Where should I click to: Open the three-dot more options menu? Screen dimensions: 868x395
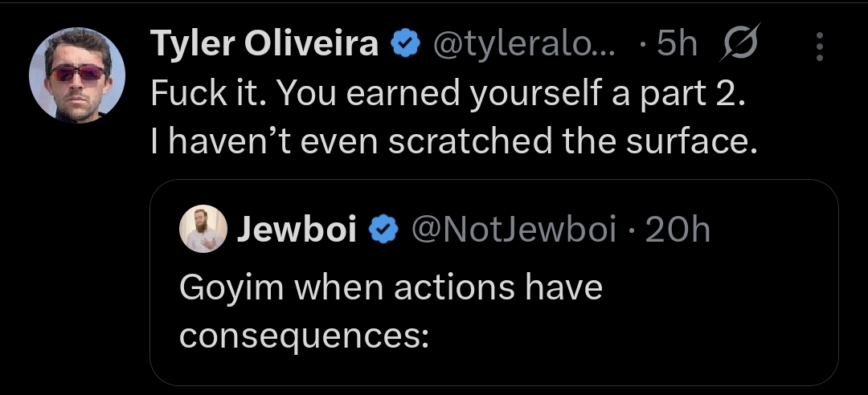820,46
